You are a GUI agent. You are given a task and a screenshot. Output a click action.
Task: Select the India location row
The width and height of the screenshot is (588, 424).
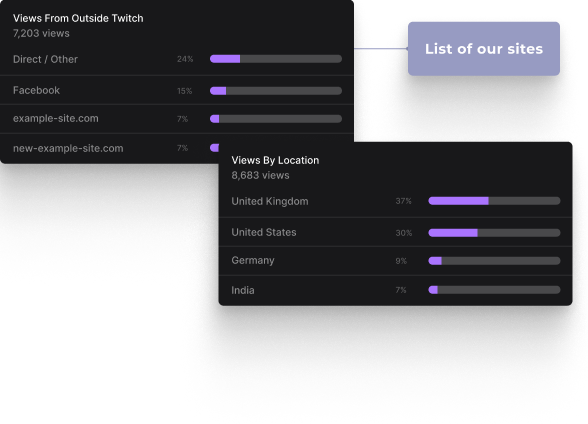coord(396,290)
